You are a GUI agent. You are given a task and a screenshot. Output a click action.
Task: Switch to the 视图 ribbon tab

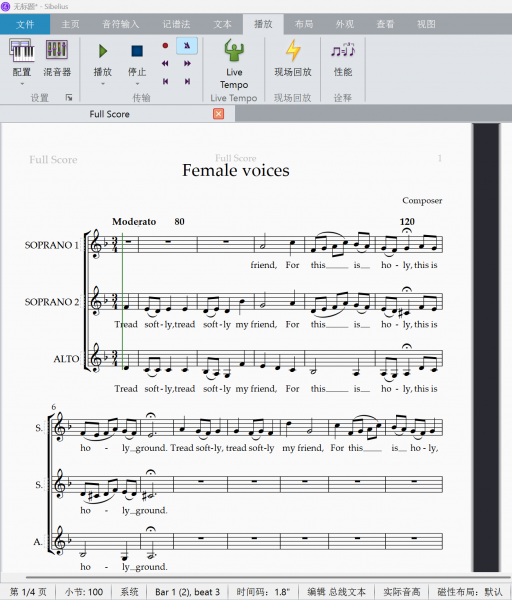pos(426,24)
